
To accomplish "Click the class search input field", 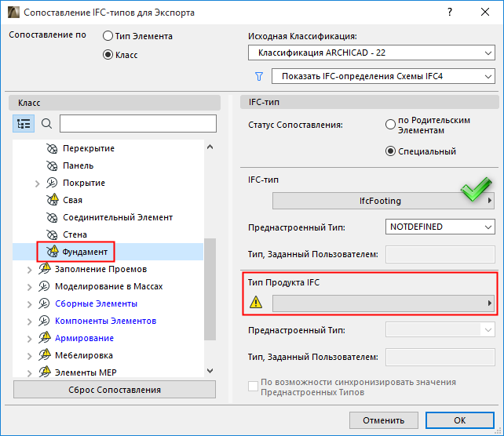I will (137, 124).
